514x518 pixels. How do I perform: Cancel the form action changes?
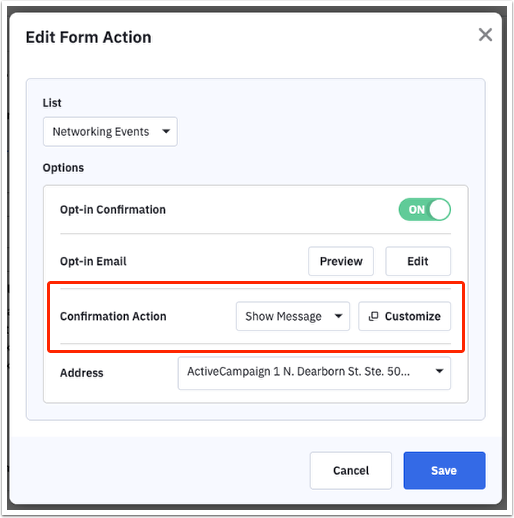(x=351, y=470)
